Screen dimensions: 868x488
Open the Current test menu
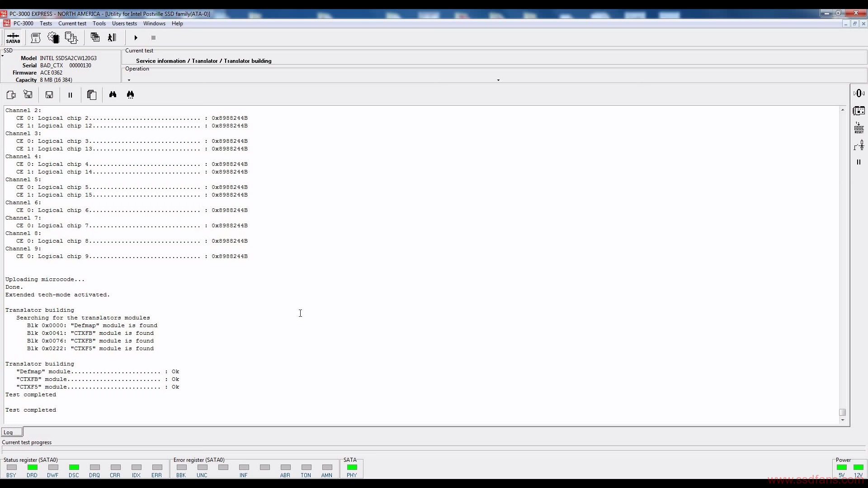[72, 23]
